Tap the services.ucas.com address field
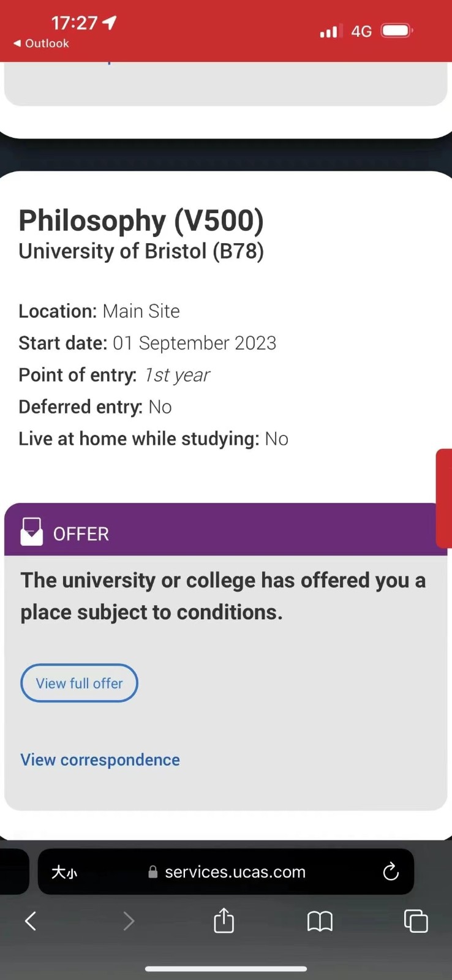 point(235,872)
